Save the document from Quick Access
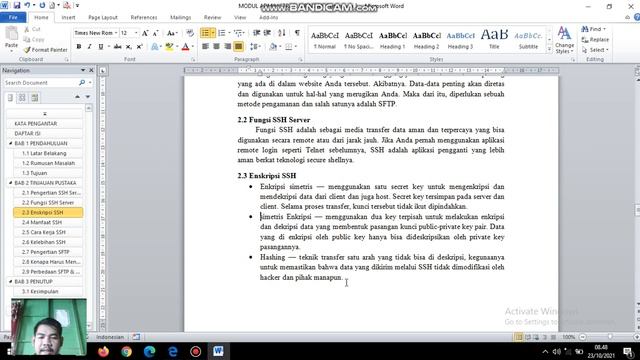 pyautogui.click(x=17, y=5)
